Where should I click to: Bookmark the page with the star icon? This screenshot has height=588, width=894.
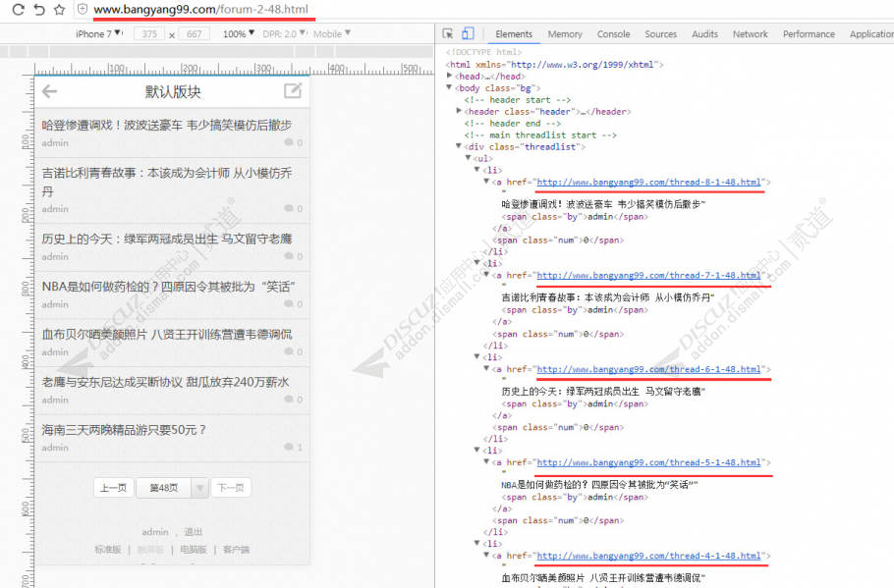click(59, 10)
